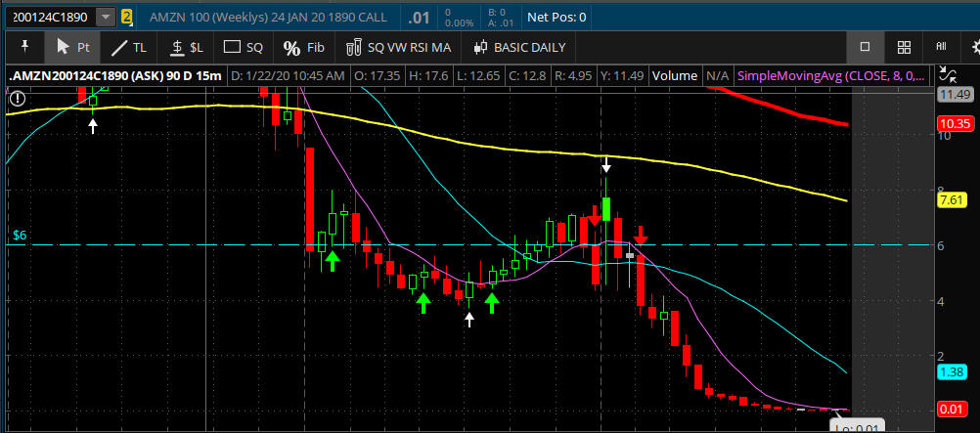Click the pin drawing tools icon
The height and width of the screenshot is (433, 980).
click(x=24, y=47)
